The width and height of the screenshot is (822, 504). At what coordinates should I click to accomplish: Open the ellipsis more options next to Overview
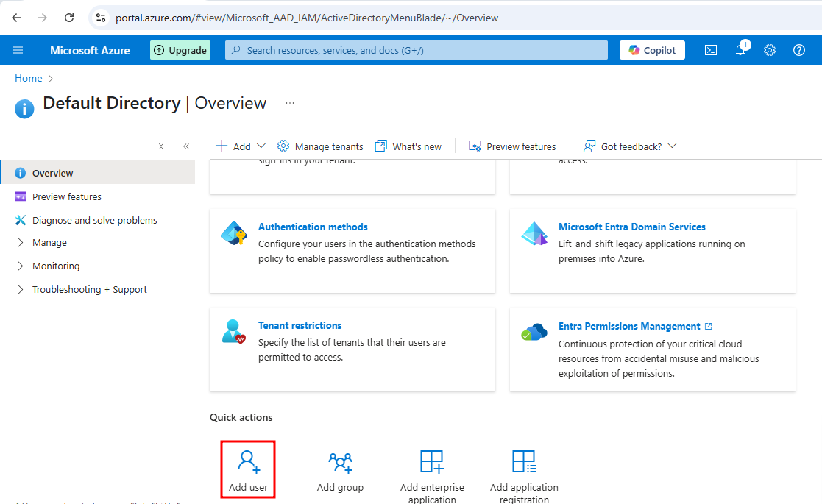click(x=290, y=103)
